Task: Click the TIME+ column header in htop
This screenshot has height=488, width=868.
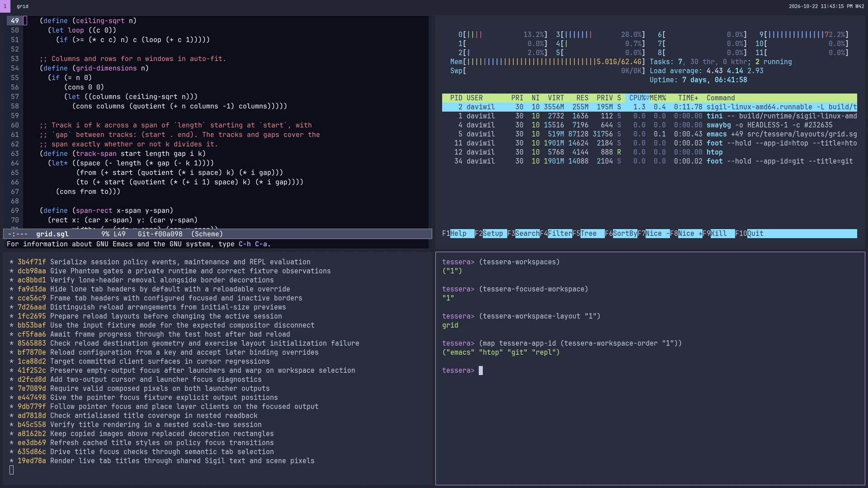Action: pos(688,98)
